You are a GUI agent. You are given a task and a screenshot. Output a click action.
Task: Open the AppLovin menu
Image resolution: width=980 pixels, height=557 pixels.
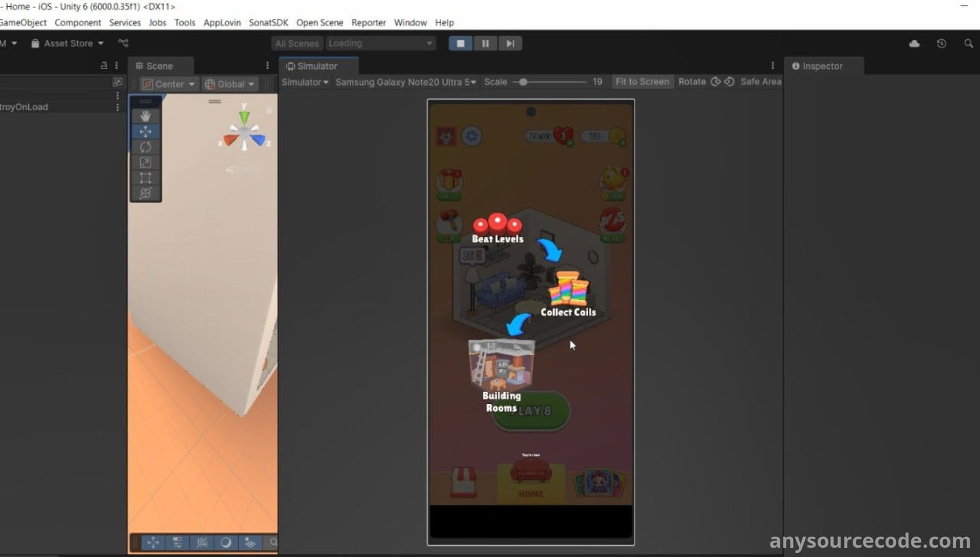pos(222,23)
